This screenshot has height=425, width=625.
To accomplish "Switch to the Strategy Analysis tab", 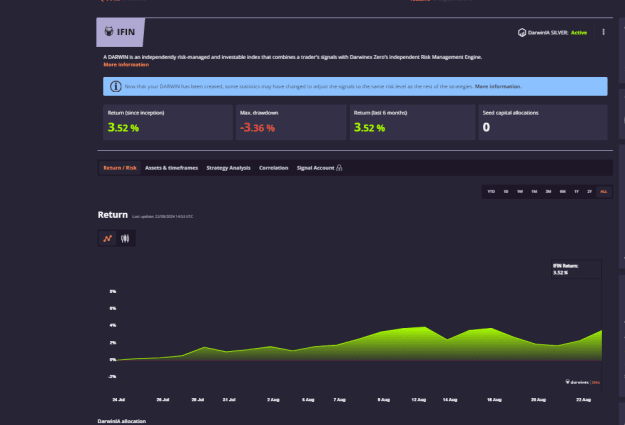I will [x=228, y=168].
